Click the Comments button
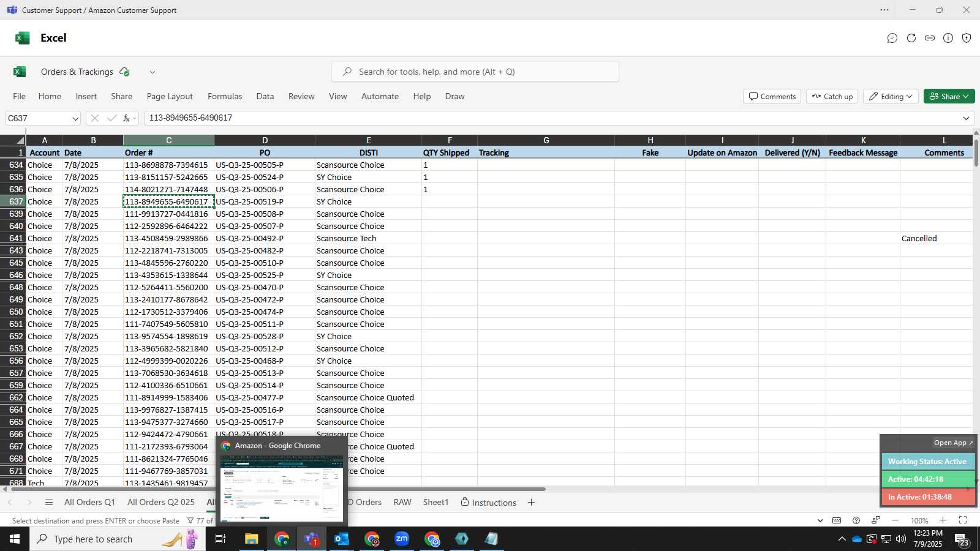Image resolution: width=980 pixels, height=551 pixels. 772,96
